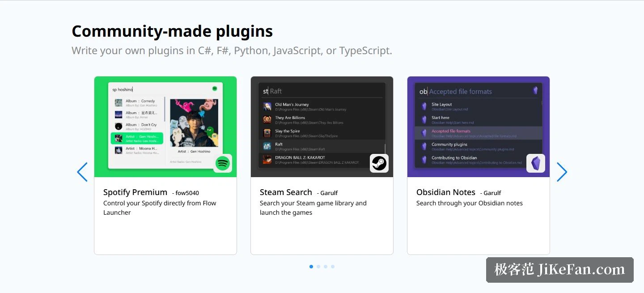Click Raft game icon in results
This screenshot has width=644, height=293.
(267, 146)
